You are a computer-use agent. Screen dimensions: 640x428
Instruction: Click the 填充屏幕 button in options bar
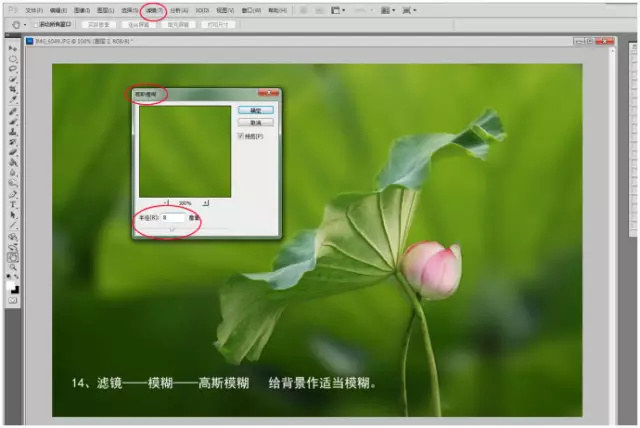pyautogui.click(x=178, y=25)
